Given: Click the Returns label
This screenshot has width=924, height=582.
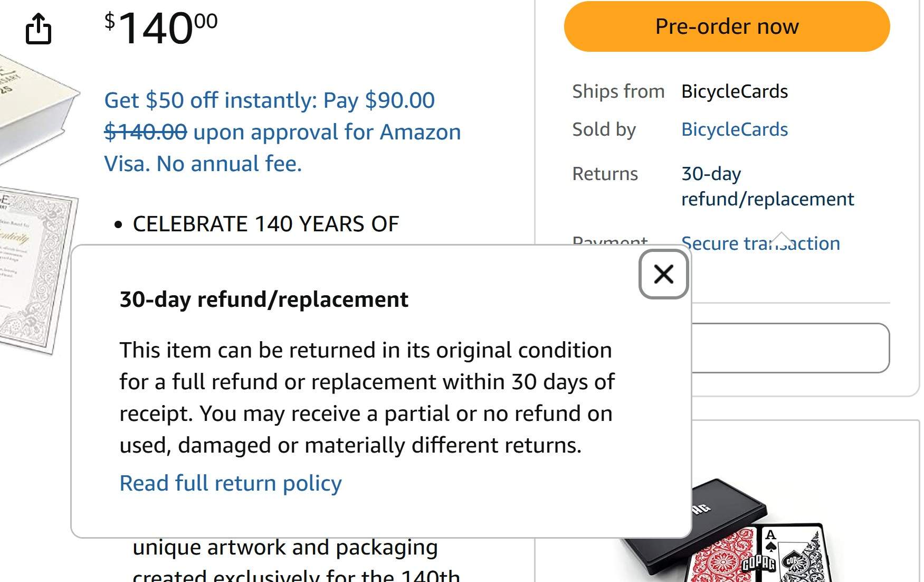Looking at the screenshot, I should point(605,174).
